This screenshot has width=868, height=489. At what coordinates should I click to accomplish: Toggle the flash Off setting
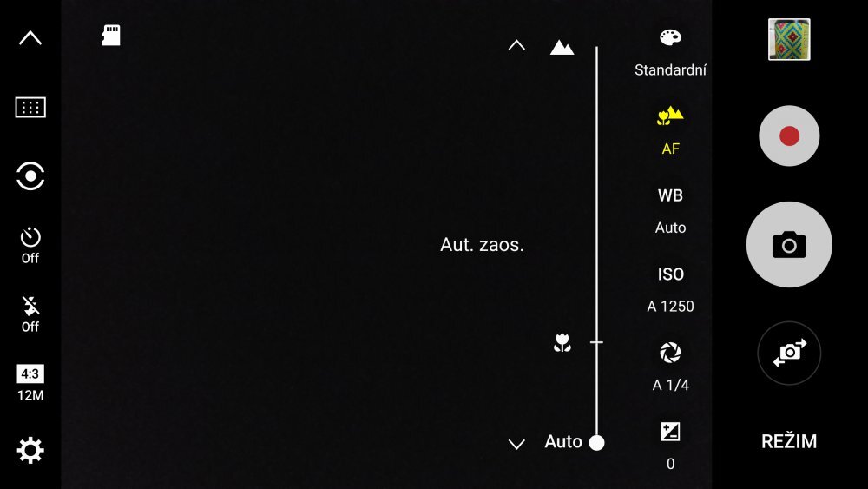point(30,314)
